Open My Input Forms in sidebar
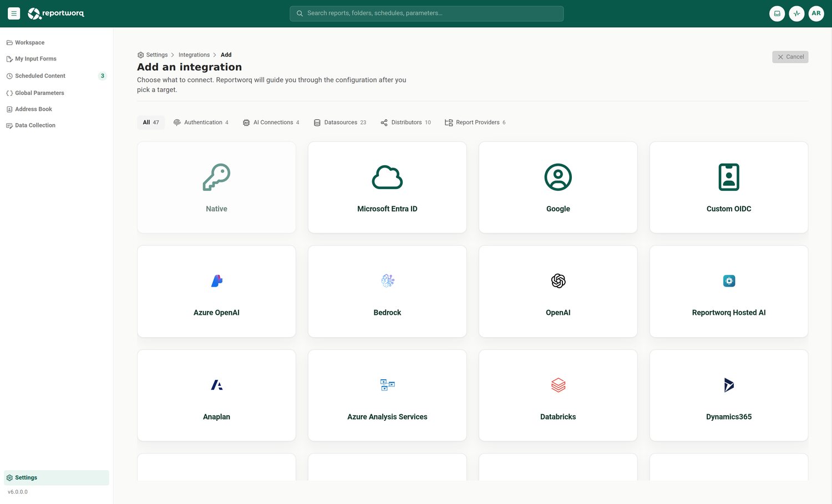The width and height of the screenshot is (832, 504). click(57, 59)
